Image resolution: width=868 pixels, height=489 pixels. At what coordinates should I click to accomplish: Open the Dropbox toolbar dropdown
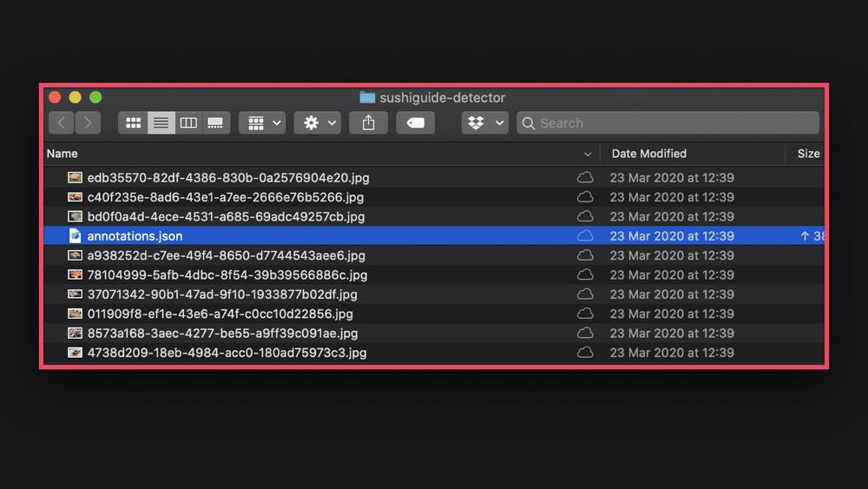coord(484,123)
